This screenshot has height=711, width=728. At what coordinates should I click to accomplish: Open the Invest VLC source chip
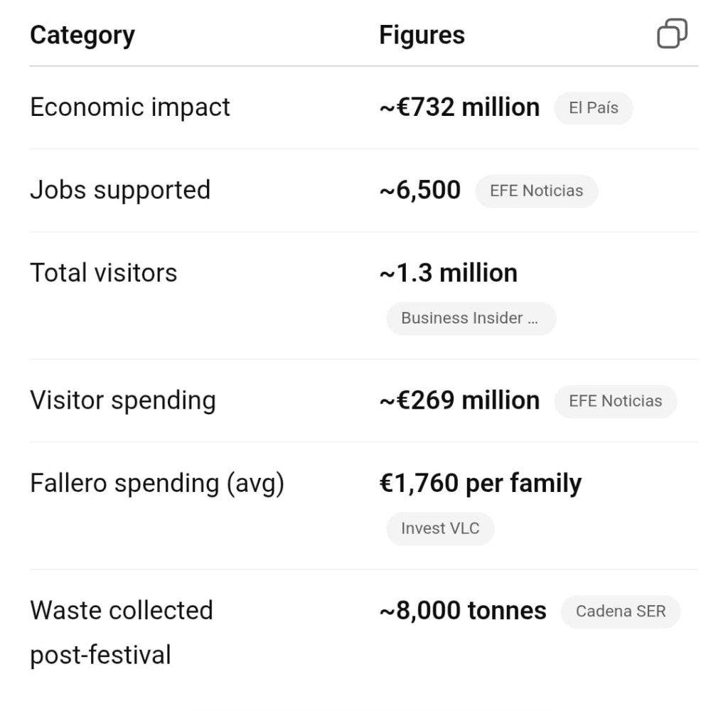tap(439, 528)
